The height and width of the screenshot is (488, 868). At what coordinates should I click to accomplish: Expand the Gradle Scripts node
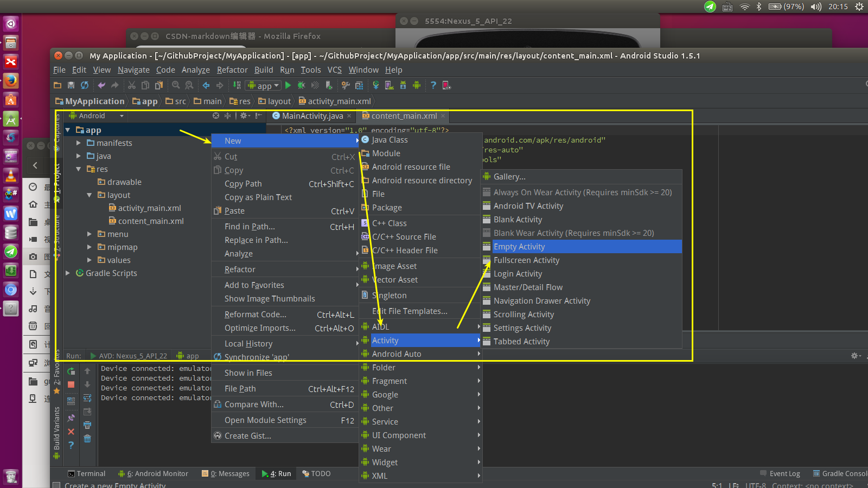68,273
